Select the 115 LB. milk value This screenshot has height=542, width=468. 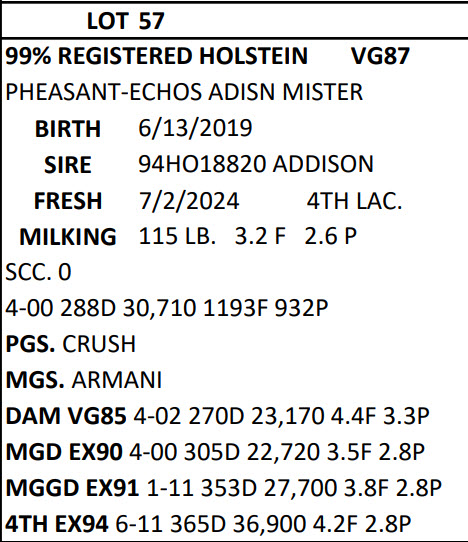(177, 237)
